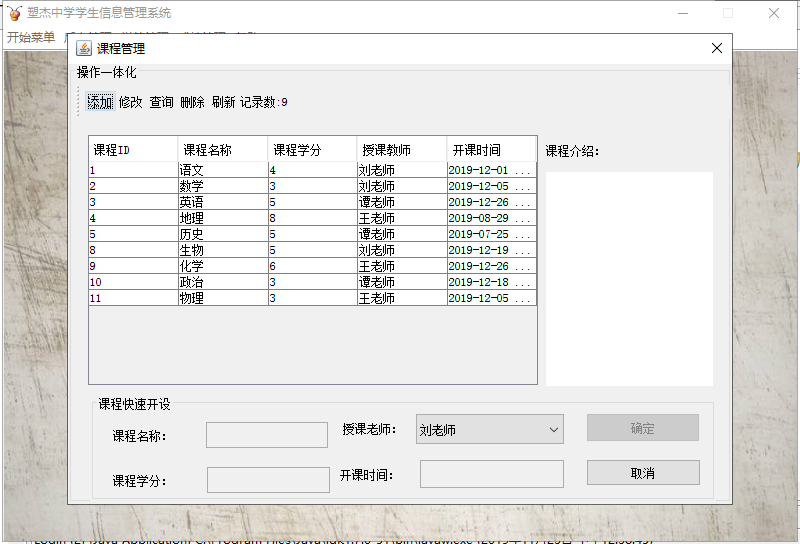Click the 添加 toolbar button
The image size is (800, 544).
coord(100,102)
